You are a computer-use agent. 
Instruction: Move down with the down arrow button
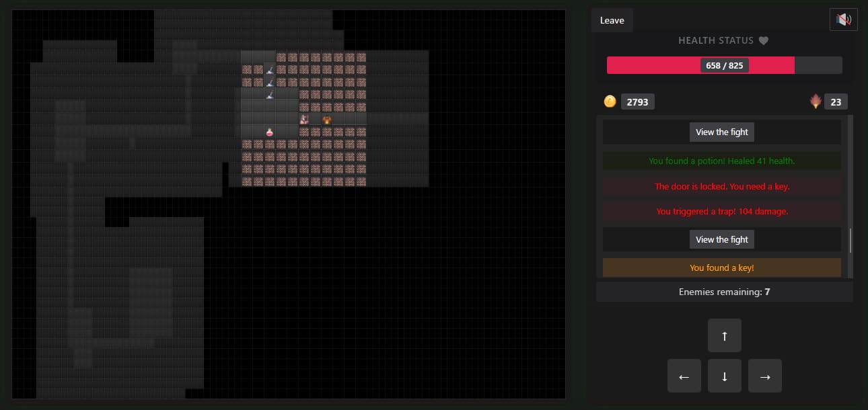tap(725, 376)
